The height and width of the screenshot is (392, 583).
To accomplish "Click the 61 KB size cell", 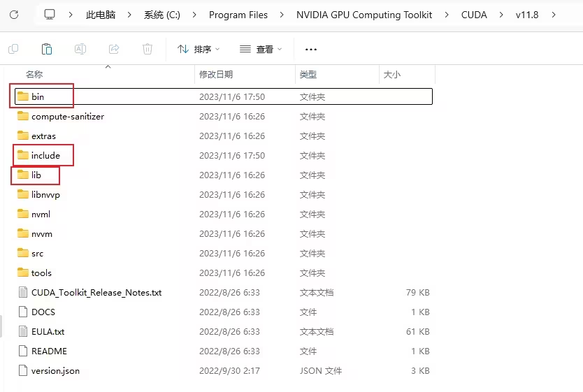I will click(x=417, y=331).
